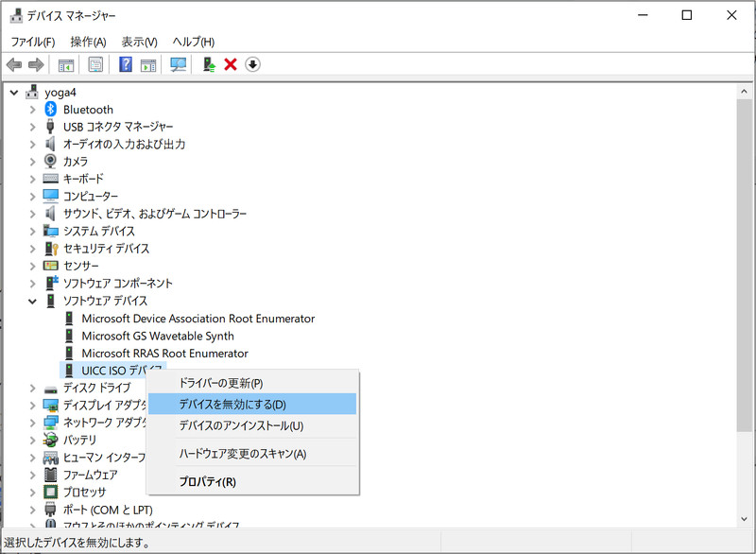
Task: Collapse the ソフトウェア デバイス category
Action: (x=33, y=301)
